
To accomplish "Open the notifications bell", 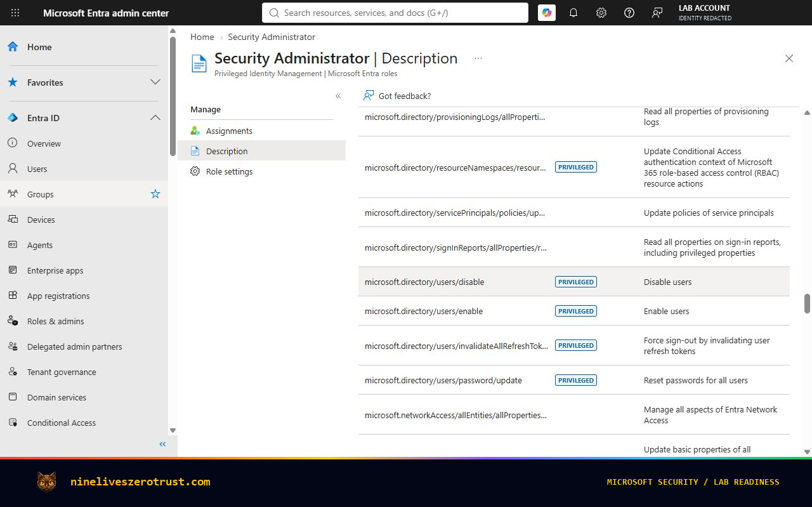I will [x=573, y=13].
